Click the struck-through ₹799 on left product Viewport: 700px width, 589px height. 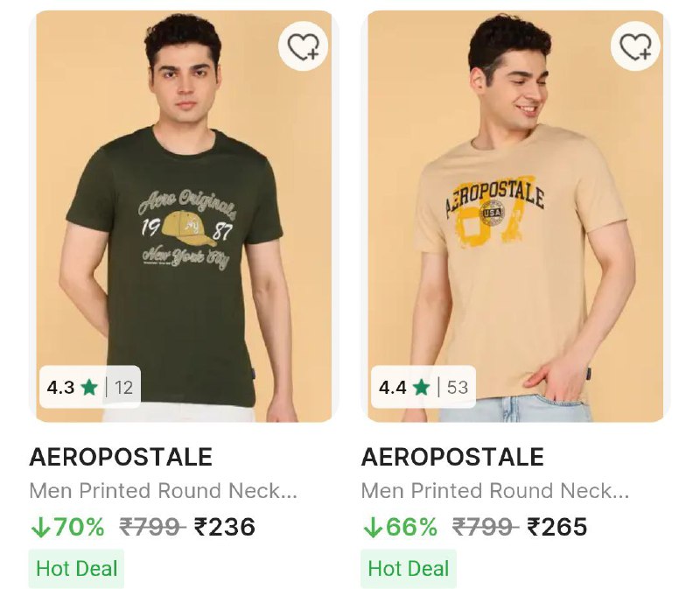tap(152, 527)
